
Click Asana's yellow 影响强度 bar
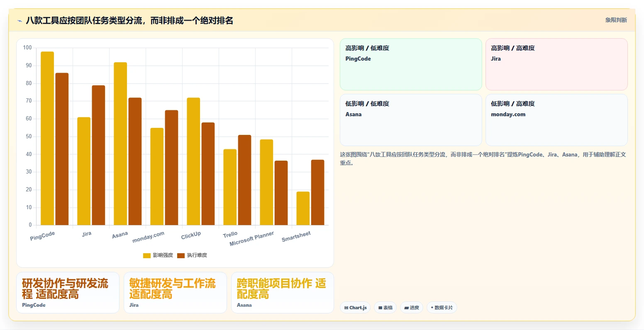tap(120, 144)
